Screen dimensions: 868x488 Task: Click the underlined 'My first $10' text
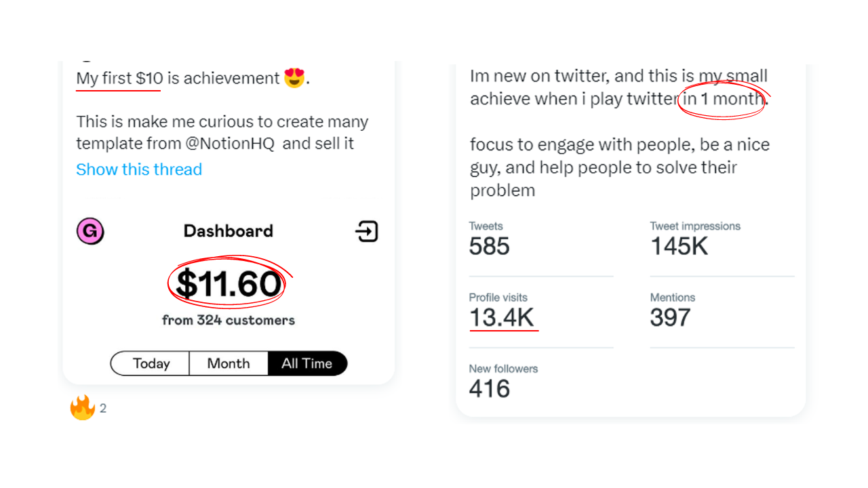(x=119, y=79)
